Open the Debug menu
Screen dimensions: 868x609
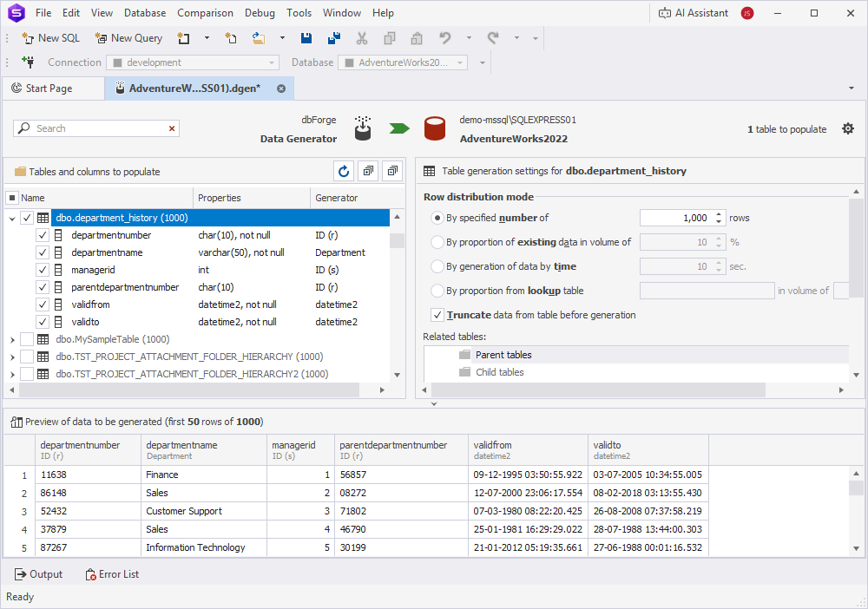tap(260, 13)
